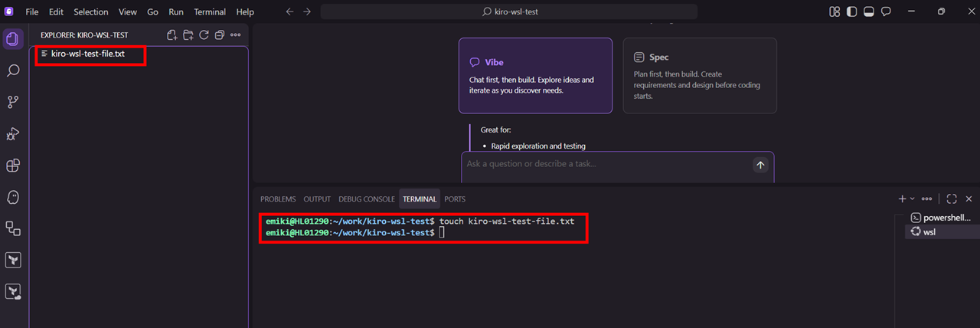Screen dimensions: 980x328
Task: Open the Extensions view
Action: coord(13,166)
